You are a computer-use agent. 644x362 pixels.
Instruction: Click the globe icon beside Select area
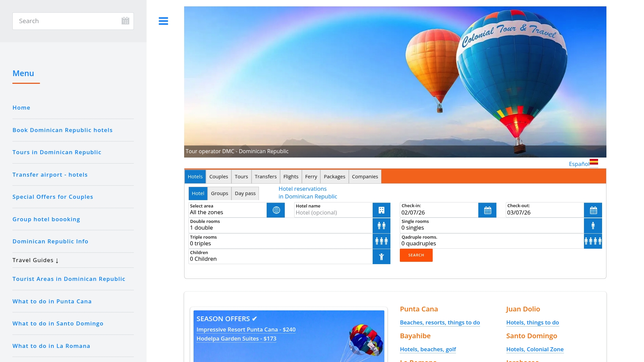click(276, 210)
